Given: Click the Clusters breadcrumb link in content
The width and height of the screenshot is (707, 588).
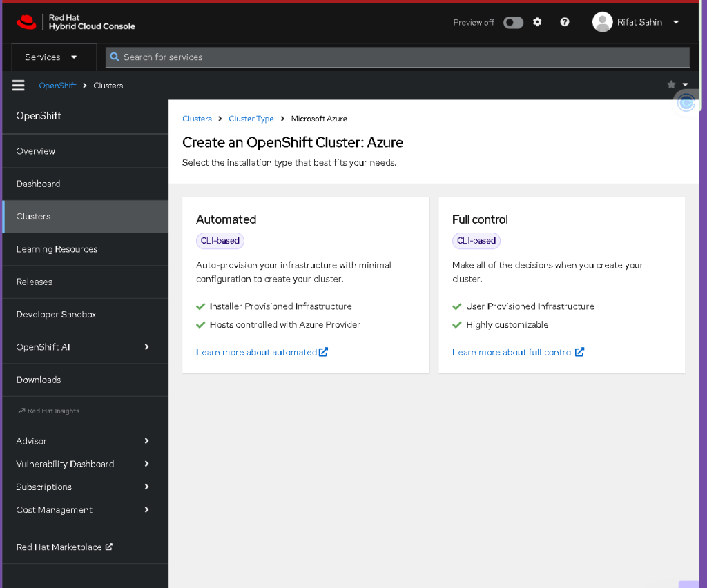Looking at the screenshot, I should (197, 119).
